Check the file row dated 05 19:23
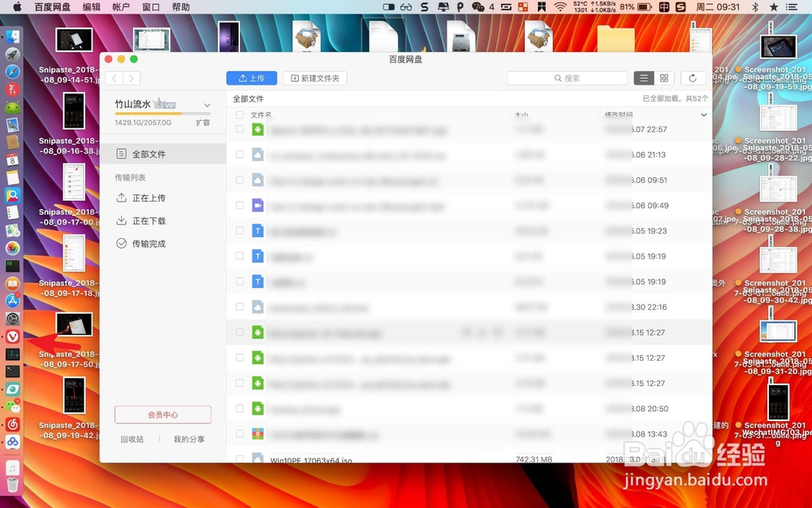The width and height of the screenshot is (812, 508). [240, 230]
